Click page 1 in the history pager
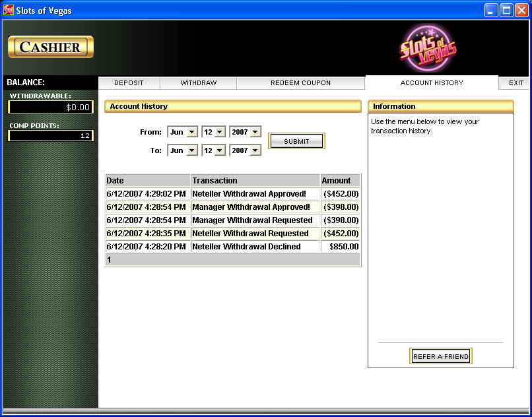Screen dimensions: 532x417 click(x=110, y=260)
